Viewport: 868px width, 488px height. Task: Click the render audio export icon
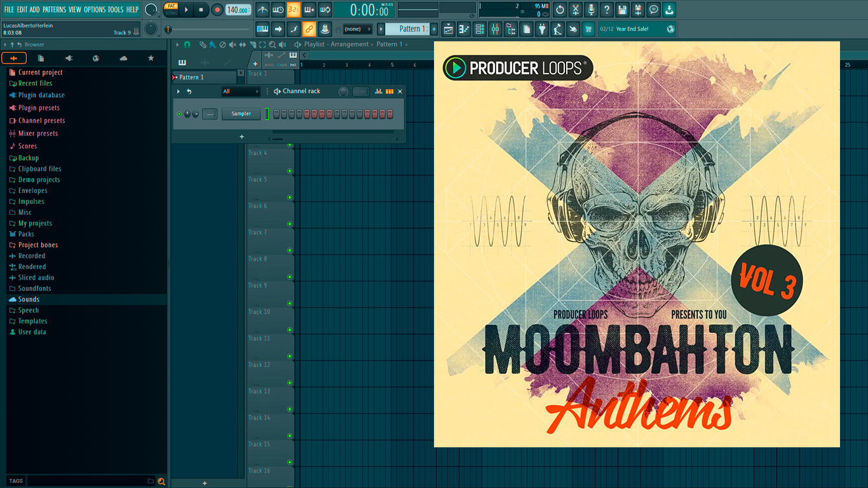[638, 10]
